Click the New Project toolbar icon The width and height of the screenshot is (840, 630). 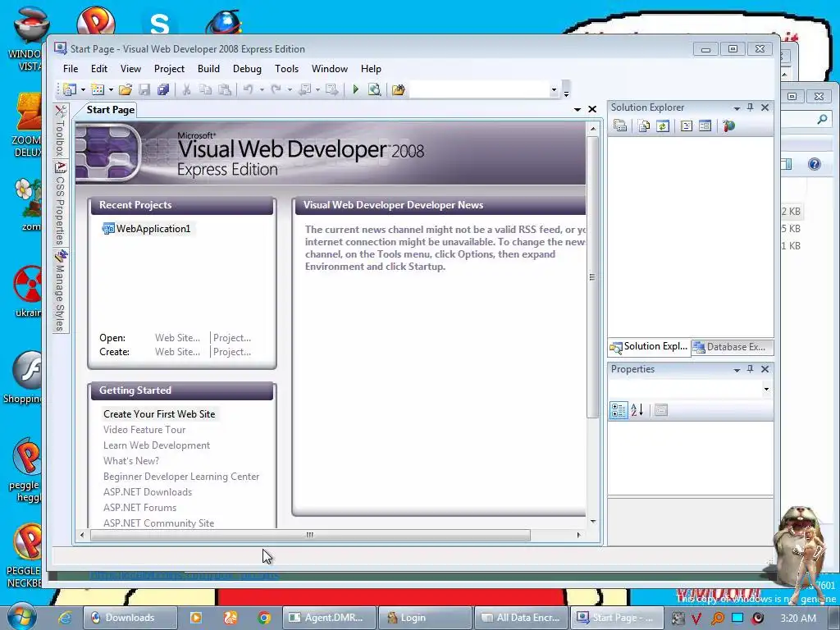70,89
